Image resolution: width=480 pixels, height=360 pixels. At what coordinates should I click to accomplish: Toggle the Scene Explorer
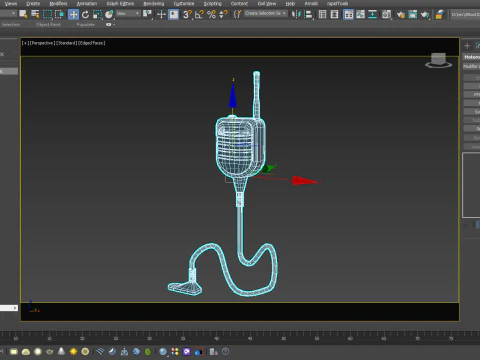[322, 14]
